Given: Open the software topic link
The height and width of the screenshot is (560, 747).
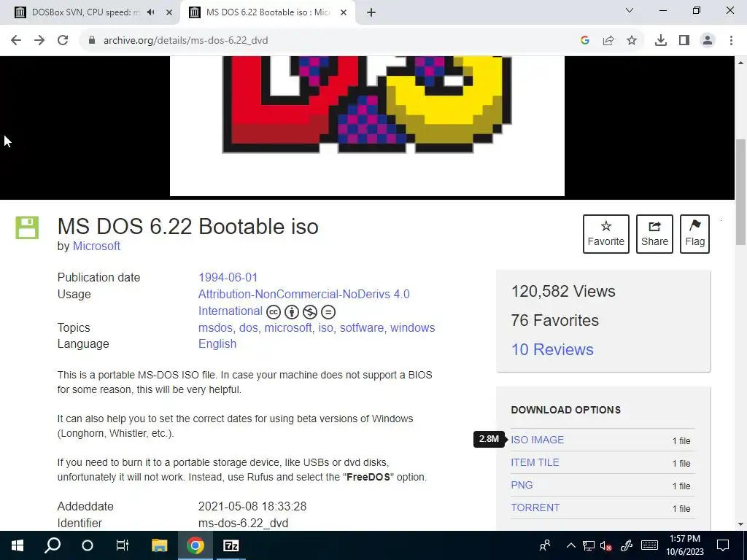Looking at the screenshot, I should pyautogui.click(x=362, y=327).
